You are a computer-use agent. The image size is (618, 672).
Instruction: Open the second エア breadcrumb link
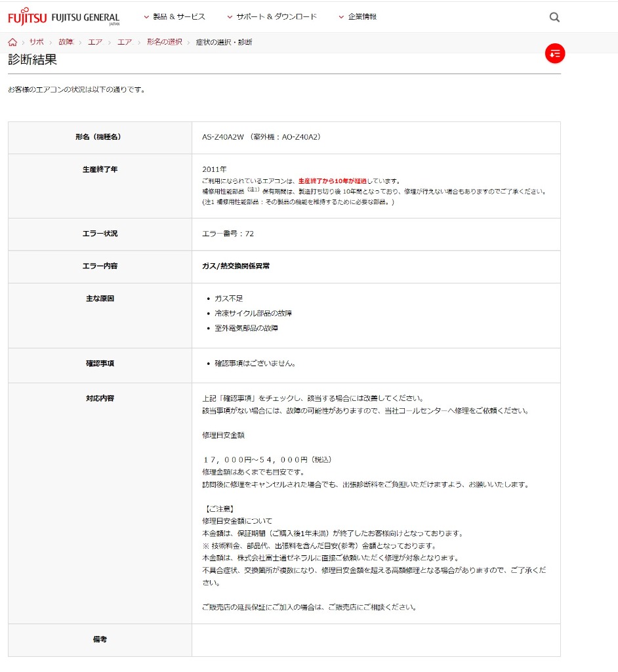[x=125, y=42]
